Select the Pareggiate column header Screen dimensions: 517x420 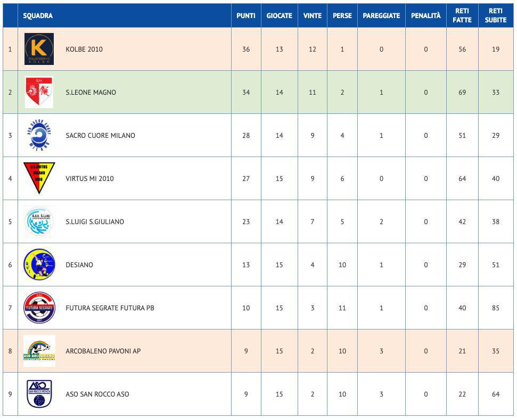381,15
